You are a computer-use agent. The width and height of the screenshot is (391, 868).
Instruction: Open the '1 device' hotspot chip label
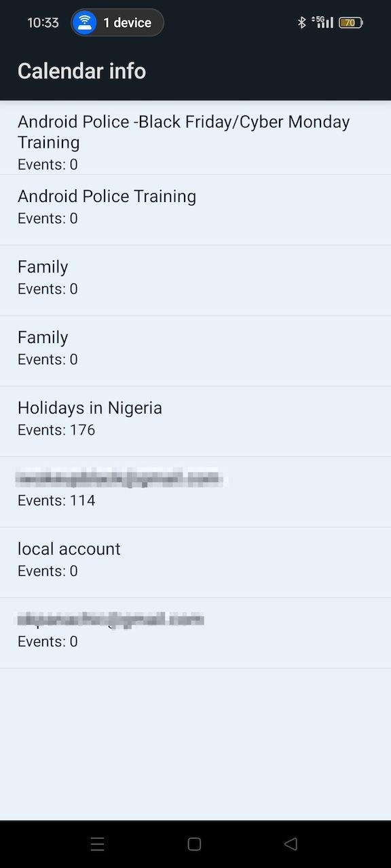[127, 22]
